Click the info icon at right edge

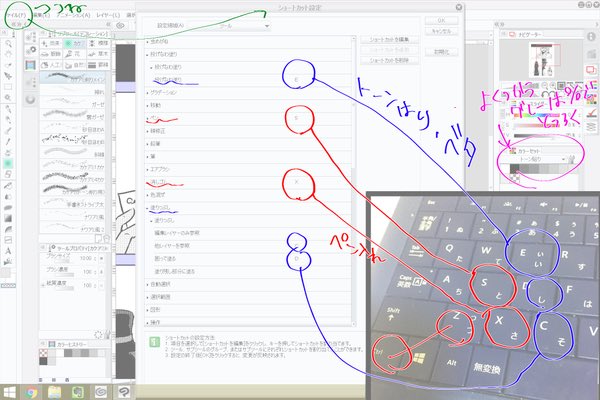coord(591,36)
